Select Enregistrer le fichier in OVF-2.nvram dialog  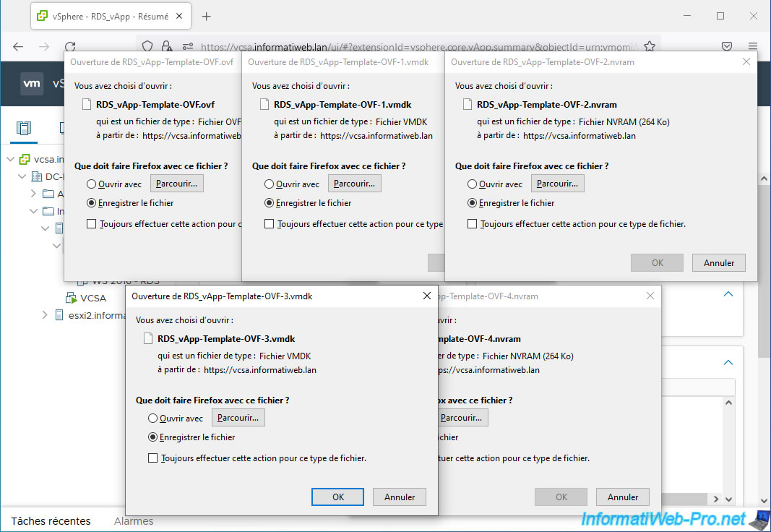[x=472, y=202]
